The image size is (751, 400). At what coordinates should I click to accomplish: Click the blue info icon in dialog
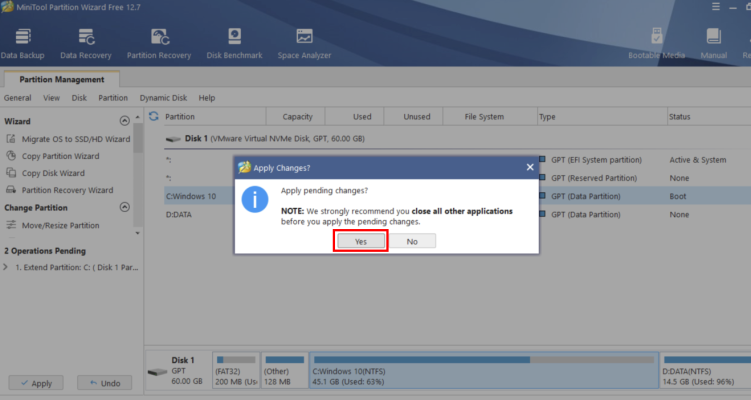coord(255,199)
